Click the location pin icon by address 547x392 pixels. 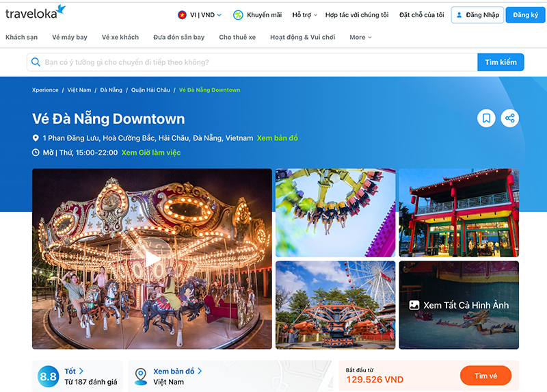coord(36,138)
